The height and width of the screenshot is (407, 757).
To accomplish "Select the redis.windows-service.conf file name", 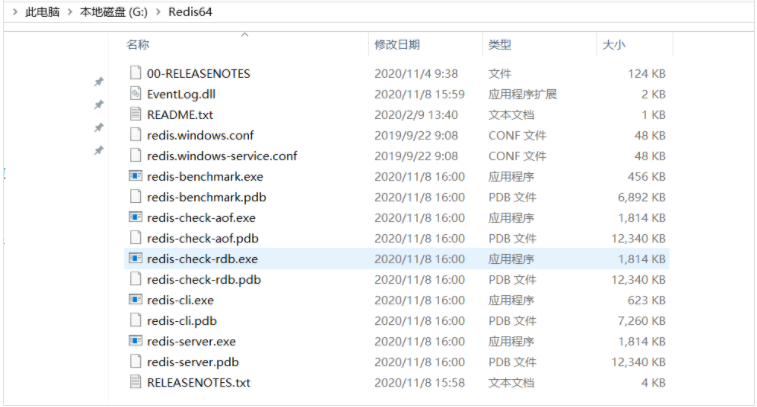I will click(x=222, y=156).
